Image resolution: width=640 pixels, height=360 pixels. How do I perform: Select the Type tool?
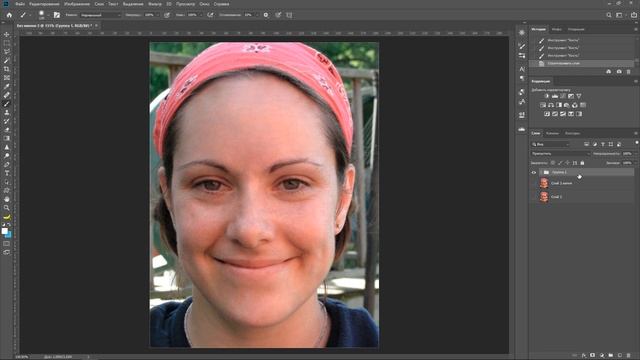(x=7, y=173)
